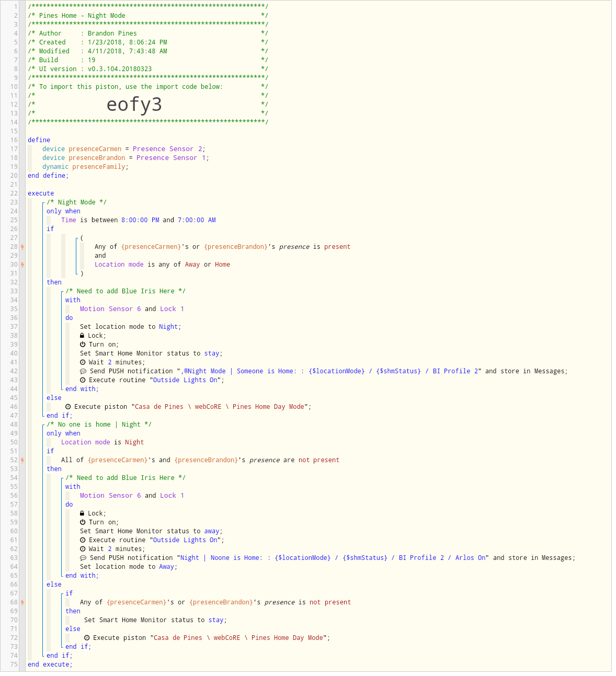This screenshot has width=616, height=676.
Task: Click the power icon on line 39
Action: [83, 345]
